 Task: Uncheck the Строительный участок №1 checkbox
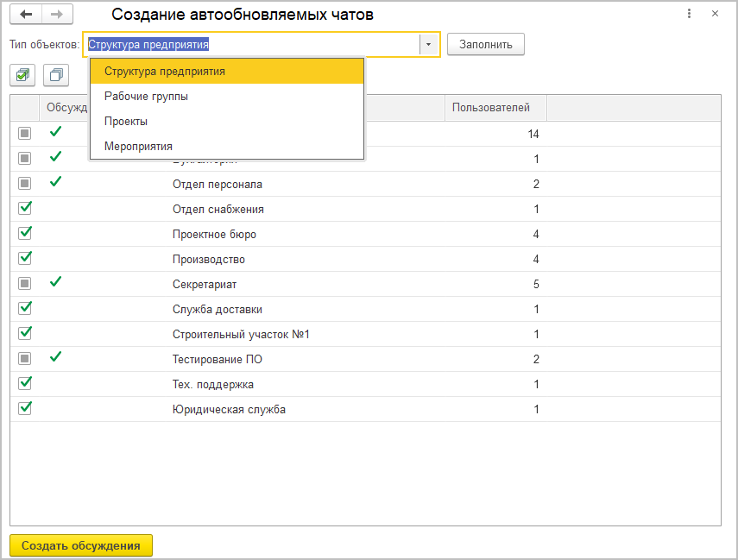coord(24,333)
